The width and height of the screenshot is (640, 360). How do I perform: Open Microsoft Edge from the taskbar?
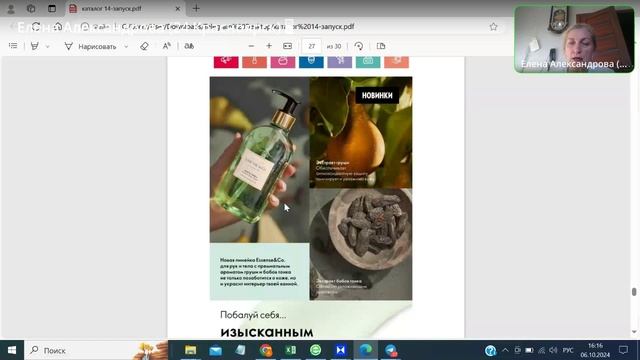coord(366,350)
